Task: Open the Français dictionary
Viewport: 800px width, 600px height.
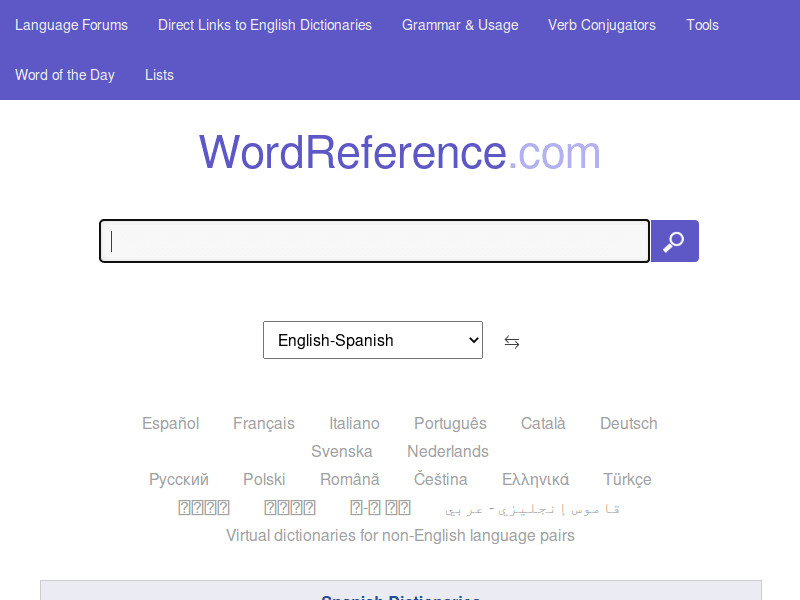Action: point(263,423)
